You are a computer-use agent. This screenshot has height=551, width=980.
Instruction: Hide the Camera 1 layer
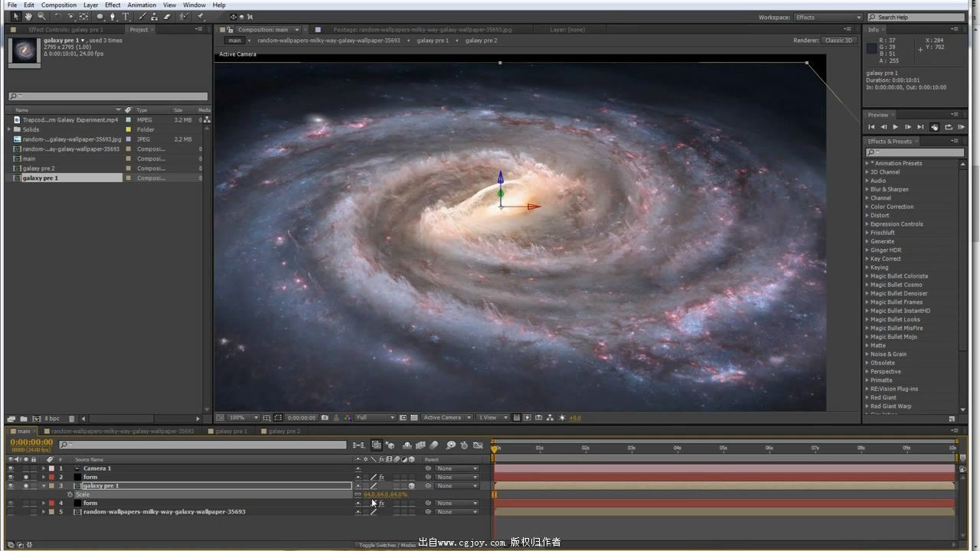pyautogui.click(x=11, y=468)
